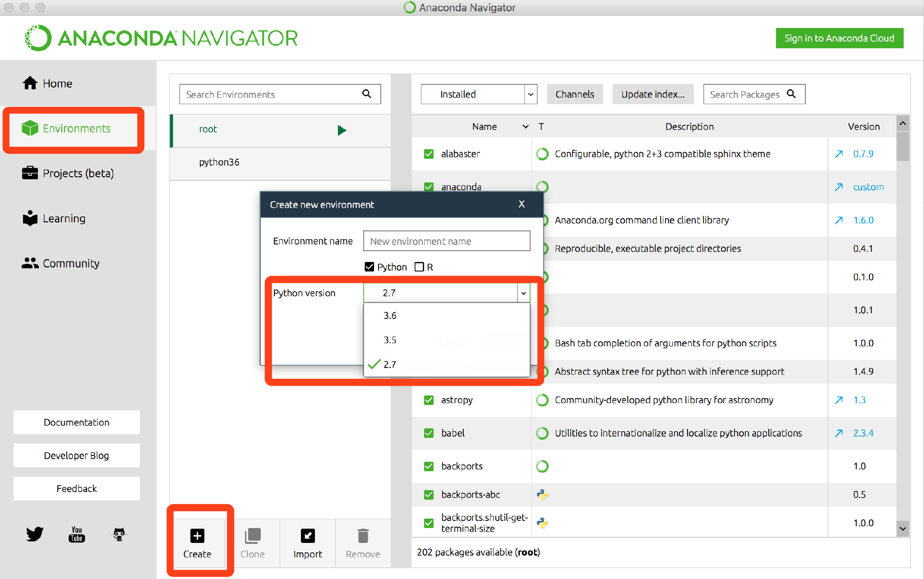Click the upgrade arrow for babel 2.3.4
The width and height of the screenshot is (924, 579).
839,433
